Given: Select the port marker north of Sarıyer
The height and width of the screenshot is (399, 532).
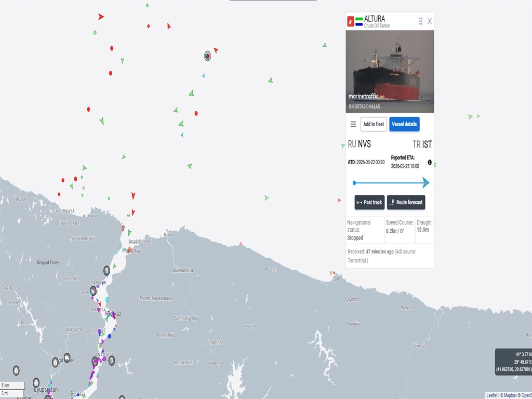Looking at the screenshot, I should point(107,270).
